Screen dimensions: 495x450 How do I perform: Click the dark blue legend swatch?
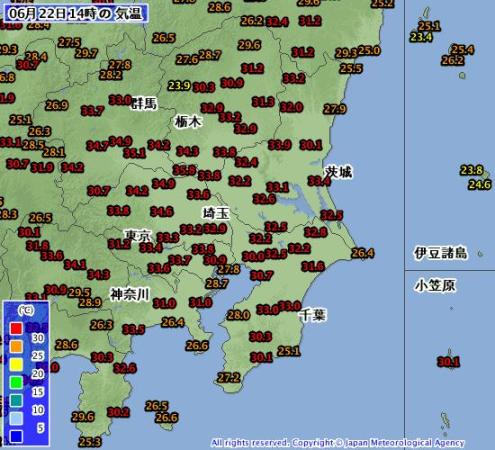[x=16, y=436]
